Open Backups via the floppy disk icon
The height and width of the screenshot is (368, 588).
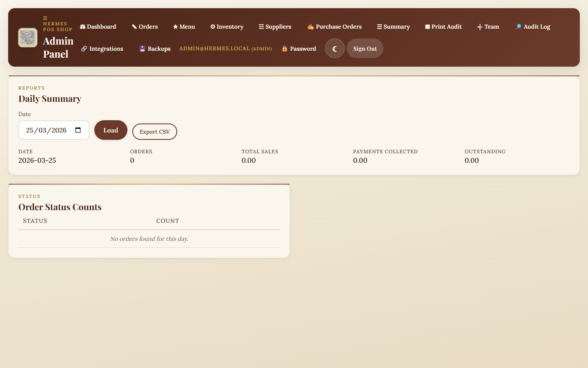point(142,48)
